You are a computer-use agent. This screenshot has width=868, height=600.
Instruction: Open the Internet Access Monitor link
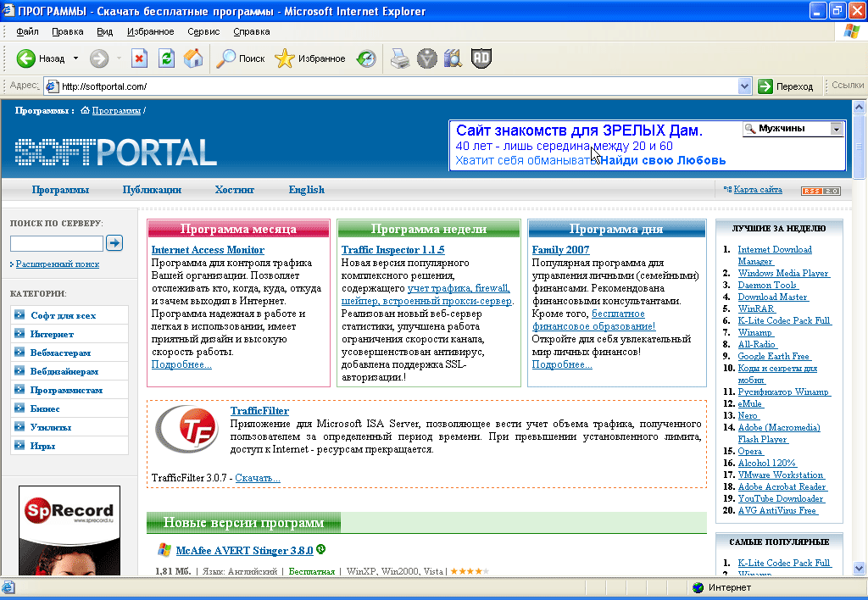(208, 250)
